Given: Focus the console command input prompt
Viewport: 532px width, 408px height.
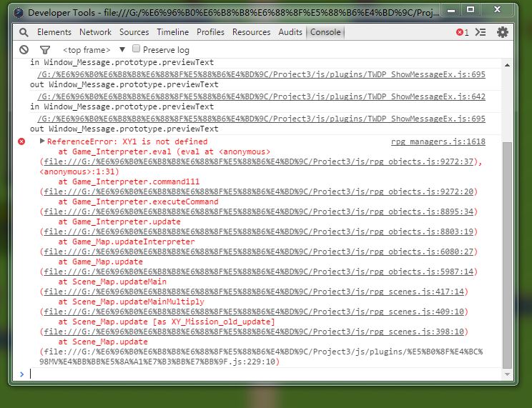Looking at the screenshot, I should pyautogui.click(x=265, y=374).
